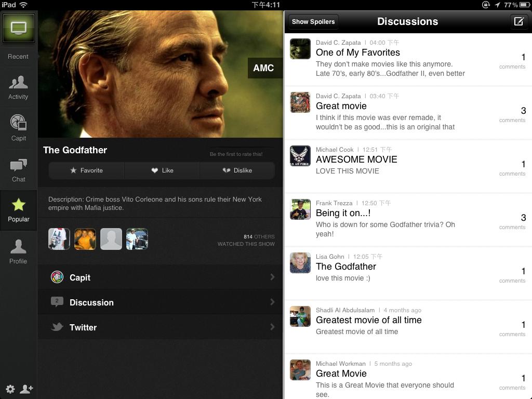Open the orange group photo watcher avatar
The image size is (532, 399).
point(85,239)
